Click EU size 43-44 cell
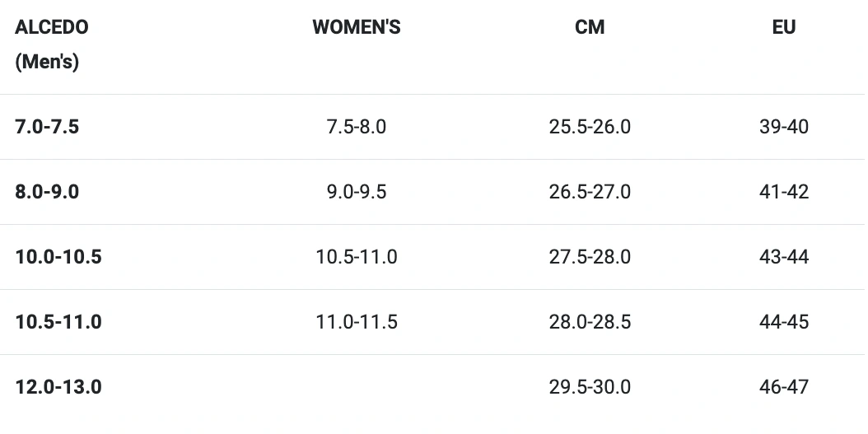The height and width of the screenshot is (434, 868). pyautogui.click(x=784, y=257)
